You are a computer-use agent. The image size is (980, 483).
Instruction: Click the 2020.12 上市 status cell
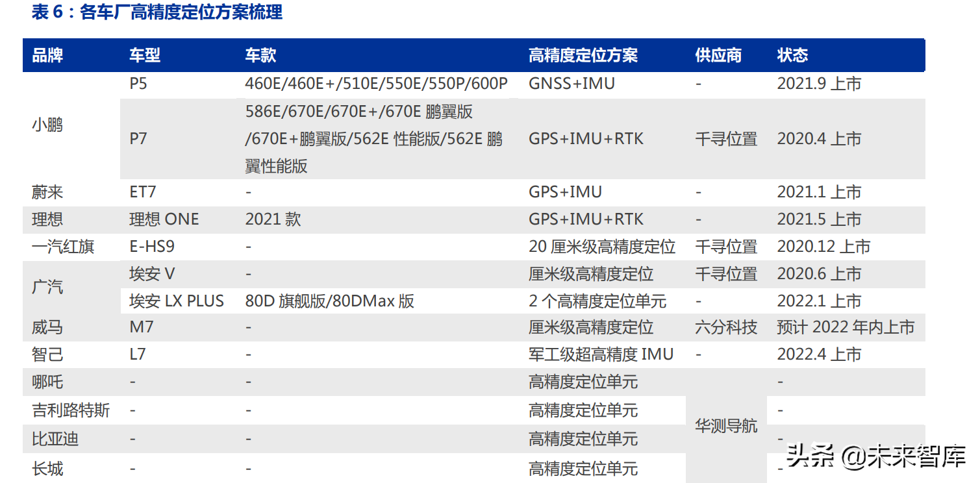coord(823,247)
